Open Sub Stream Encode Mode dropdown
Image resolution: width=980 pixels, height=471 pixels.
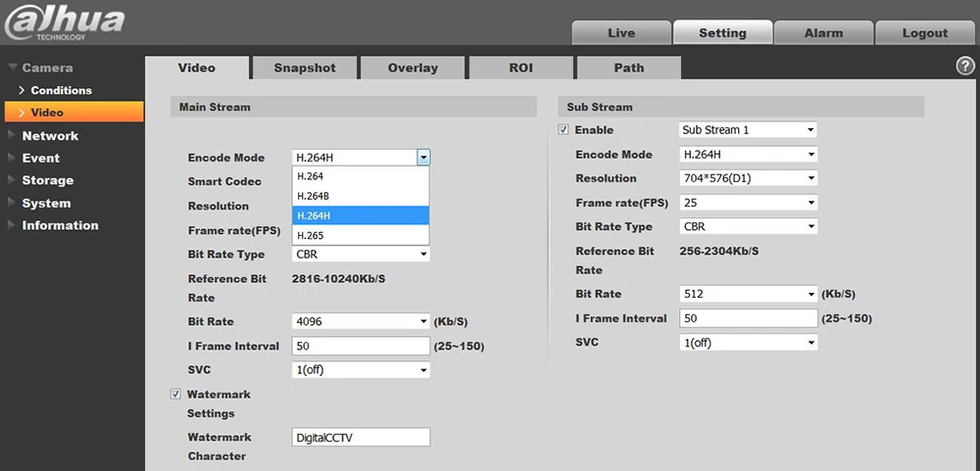(748, 155)
